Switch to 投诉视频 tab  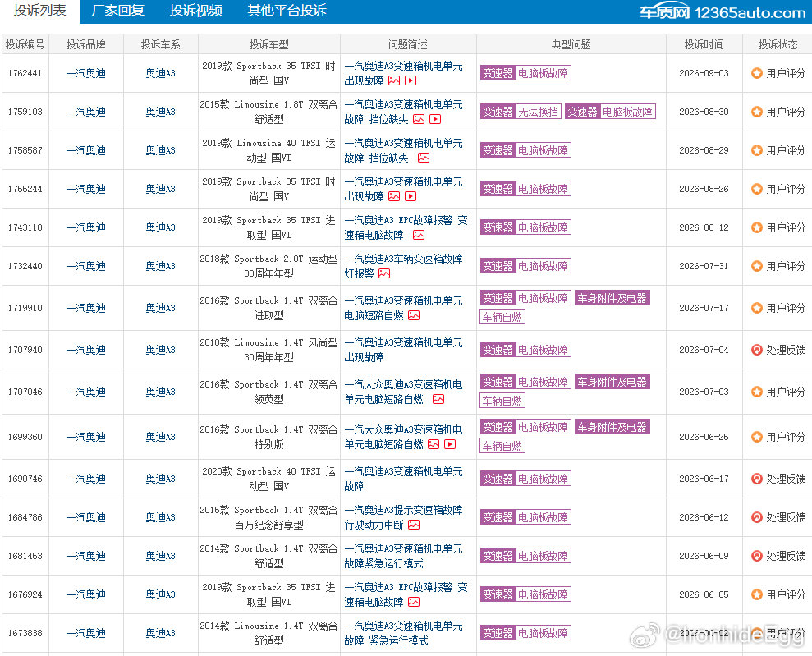[195, 11]
